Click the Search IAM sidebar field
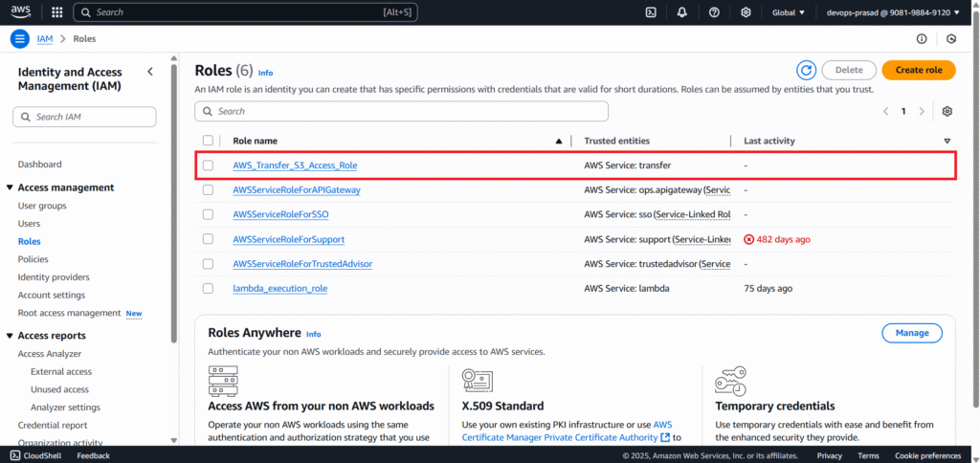Image resolution: width=980 pixels, height=463 pixels. point(84,117)
